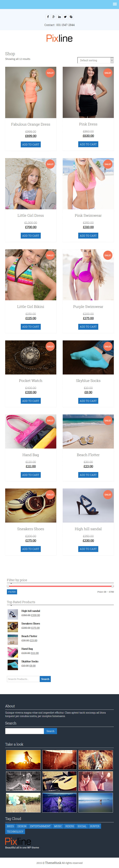
Task: Click the Pixline header logo
Action: point(59,38)
